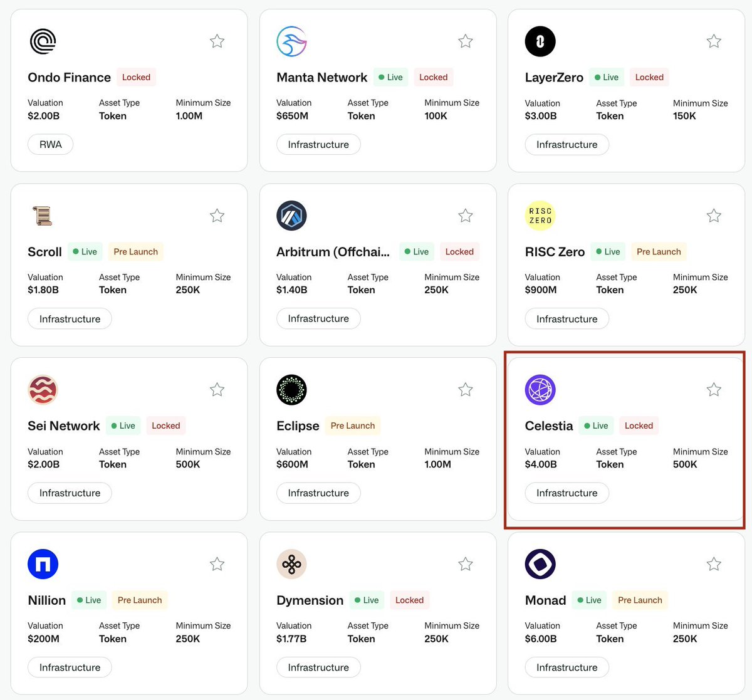752x700 pixels.
Task: Click the $1.40B valuation on Arbitrum
Action: (292, 290)
